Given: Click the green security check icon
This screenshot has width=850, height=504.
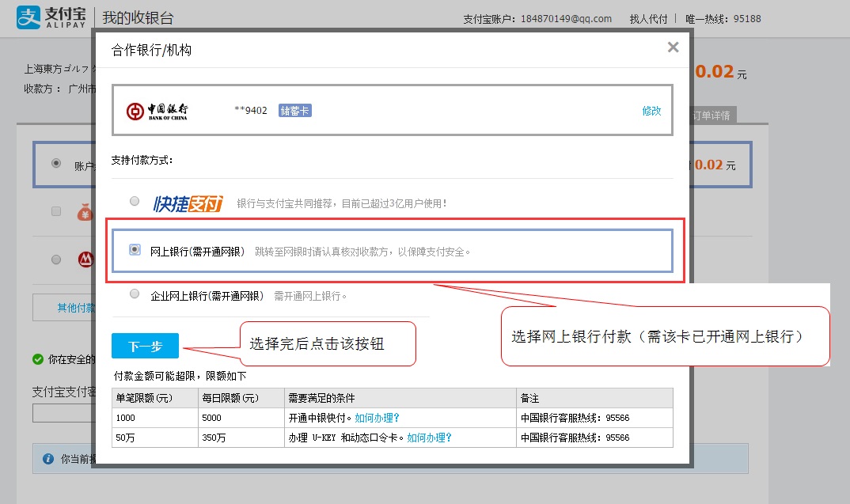Looking at the screenshot, I should pos(38,359).
